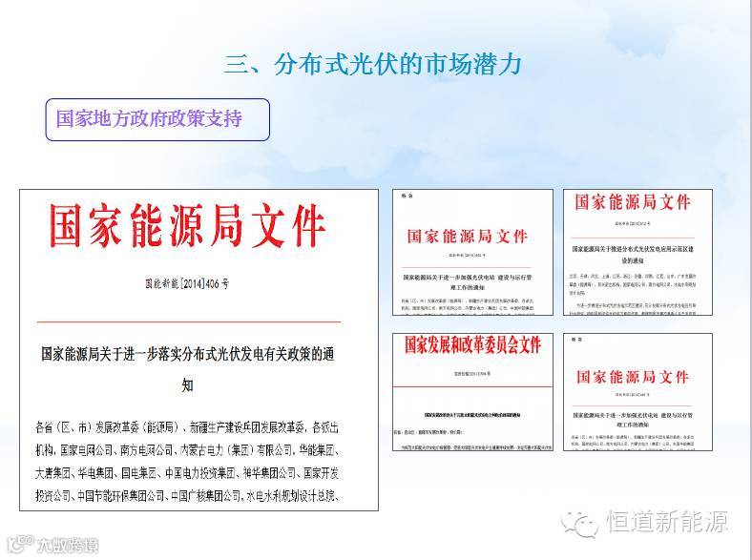The image size is (752, 560).
Task: Click the red header 国家发展和改革委员会文件
Action: point(473,344)
